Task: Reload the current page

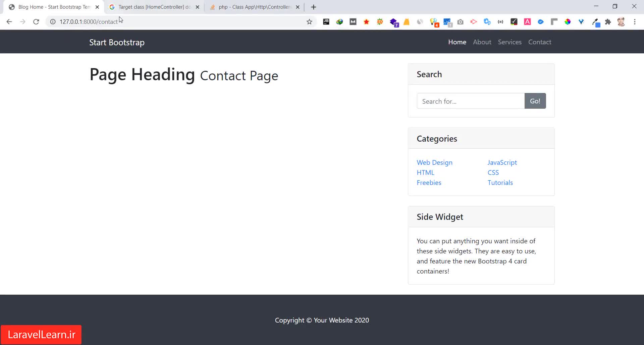Action: pos(36,22)
